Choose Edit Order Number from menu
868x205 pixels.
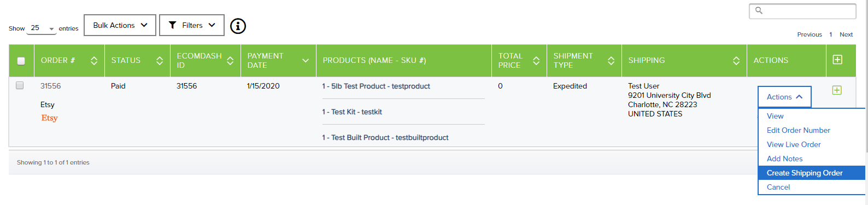click(x=798, y=130)
